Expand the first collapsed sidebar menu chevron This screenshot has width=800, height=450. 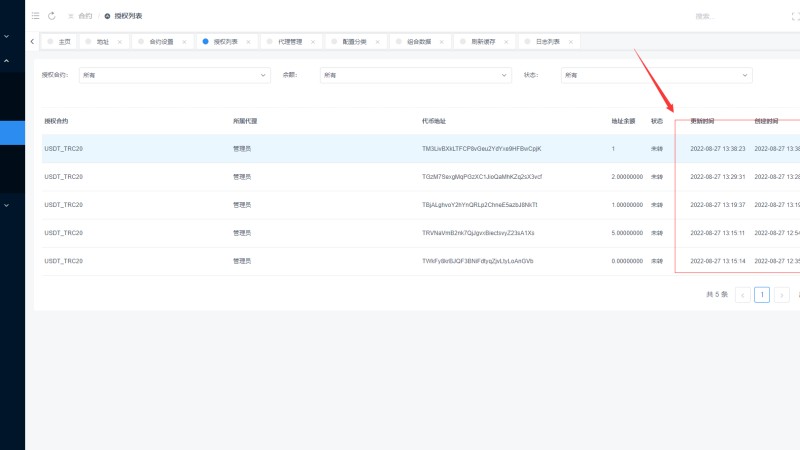[x=7, y=37]
